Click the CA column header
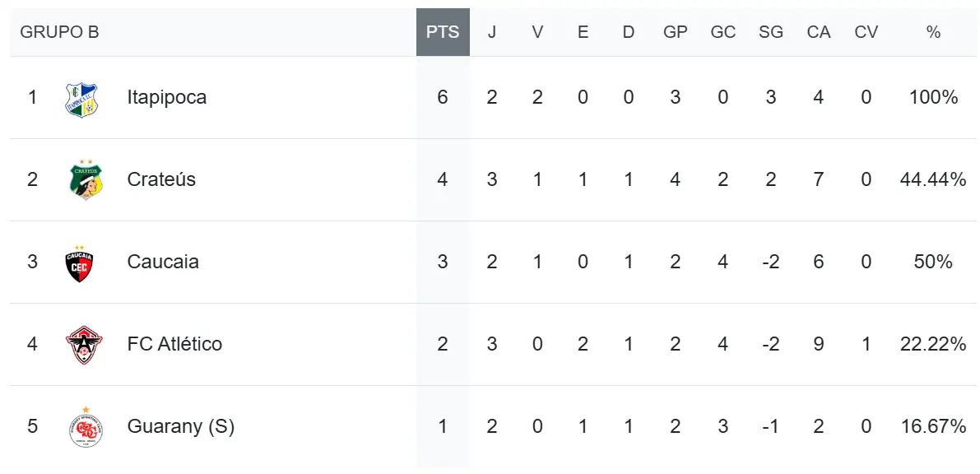Viewport: 980px width, 474px height. 819,32
